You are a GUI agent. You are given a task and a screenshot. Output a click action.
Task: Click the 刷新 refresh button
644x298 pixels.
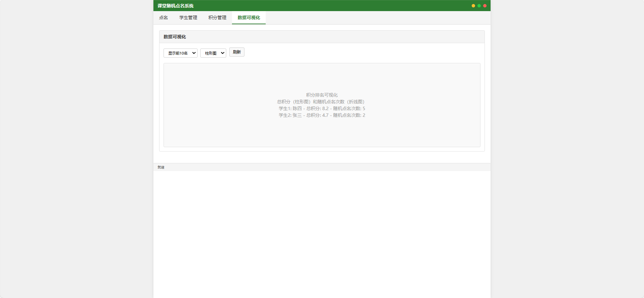[237, 52]
